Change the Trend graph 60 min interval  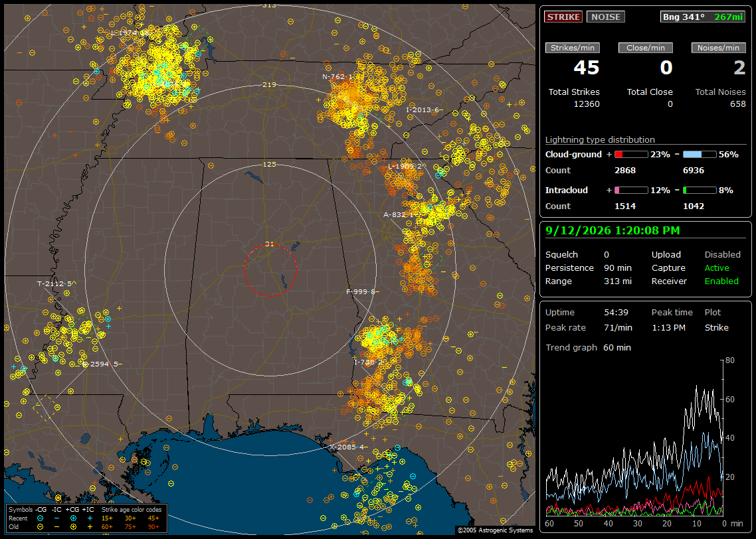(616, 347)
